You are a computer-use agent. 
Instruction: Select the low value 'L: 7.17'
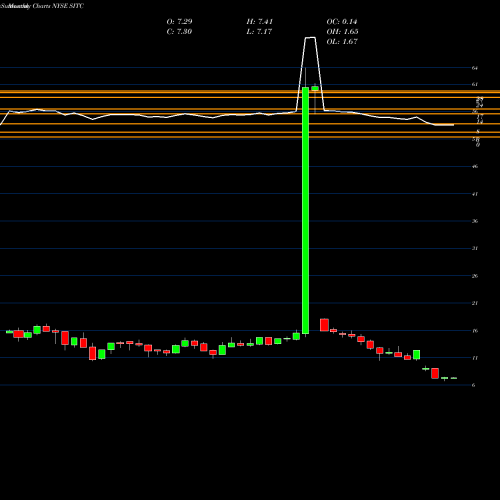[259, 32]
